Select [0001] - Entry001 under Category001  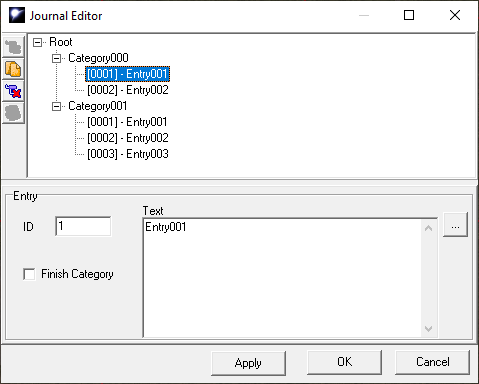[127, 122]
